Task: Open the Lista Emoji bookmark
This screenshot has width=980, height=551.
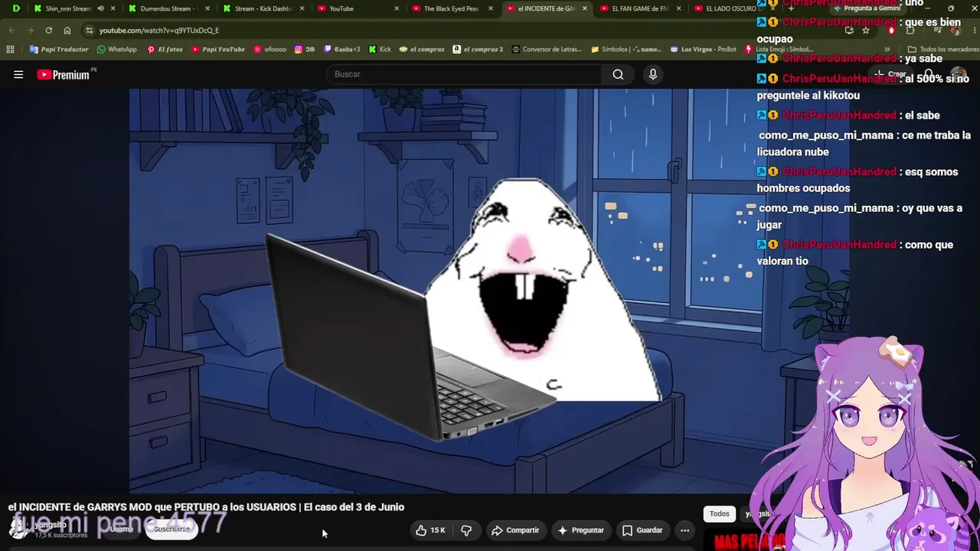Action: pos(778,49)
